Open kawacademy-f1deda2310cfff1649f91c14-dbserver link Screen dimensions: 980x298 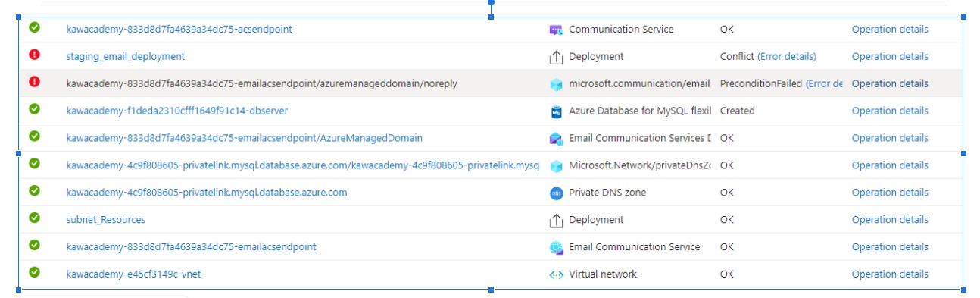pos(176,111)
